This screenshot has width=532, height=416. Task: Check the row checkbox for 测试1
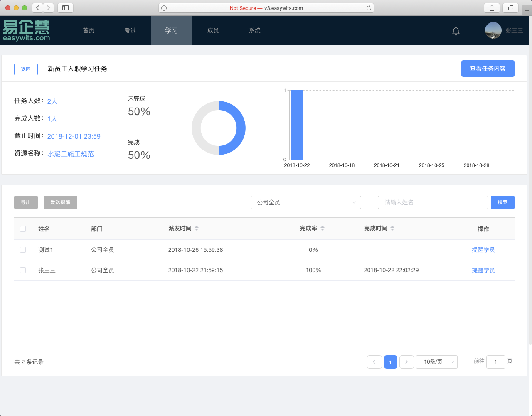(23, 250)
